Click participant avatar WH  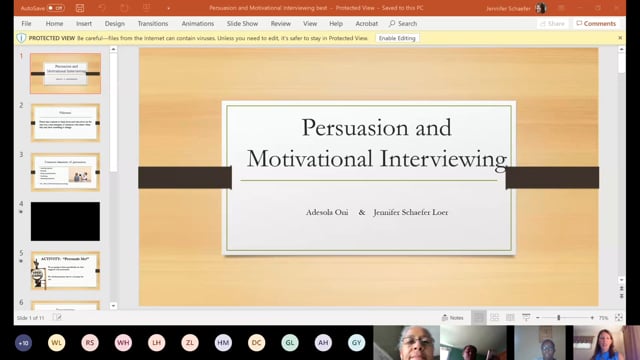click(x=123, y=343)
